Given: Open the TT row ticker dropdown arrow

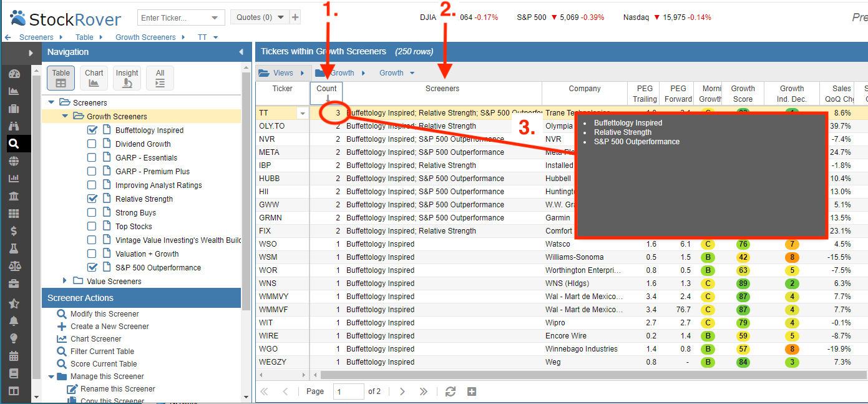Looking at the screenshot, I should point(303,113).
